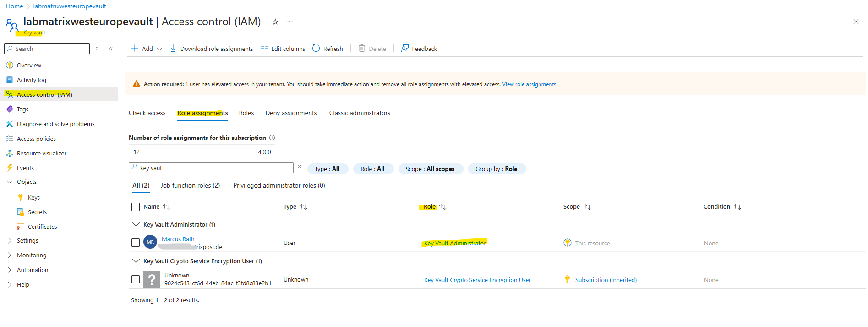Screen dimensions: 868x327
Task: Open the Scope : All scopes filter
Action: tap(430, 169)
